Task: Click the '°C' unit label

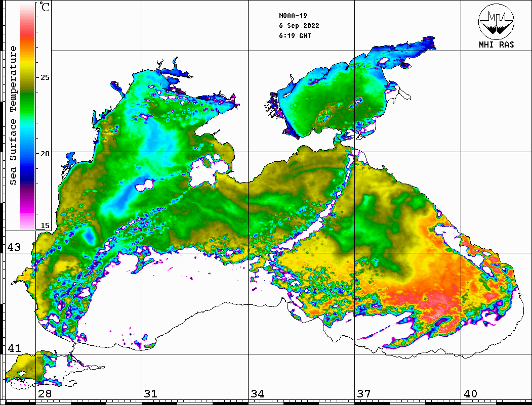Action: (44, 7)
